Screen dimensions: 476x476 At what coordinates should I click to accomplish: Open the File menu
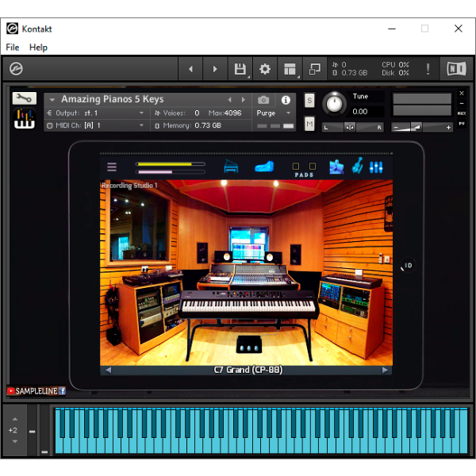[13, 48]
